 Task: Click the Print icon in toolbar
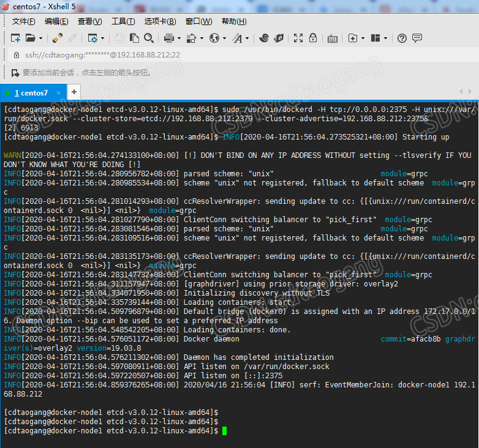point(169,38)
